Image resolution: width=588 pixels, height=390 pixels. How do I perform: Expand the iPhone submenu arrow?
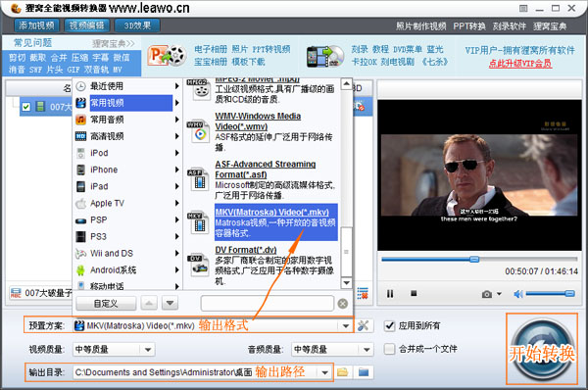pyautogui.click(x=176, y=170)
